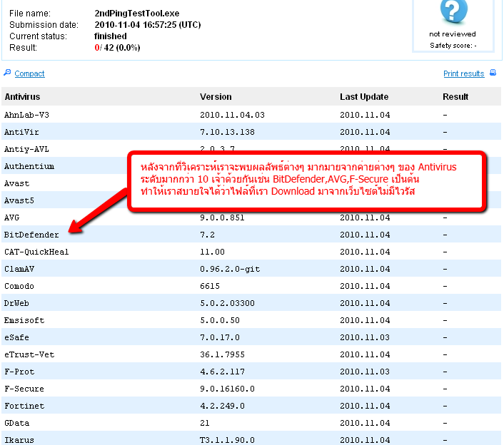Select the AntiVir antivirus name
The width and height of the screenshot is (504, 445).
click(x=21, y=132)
